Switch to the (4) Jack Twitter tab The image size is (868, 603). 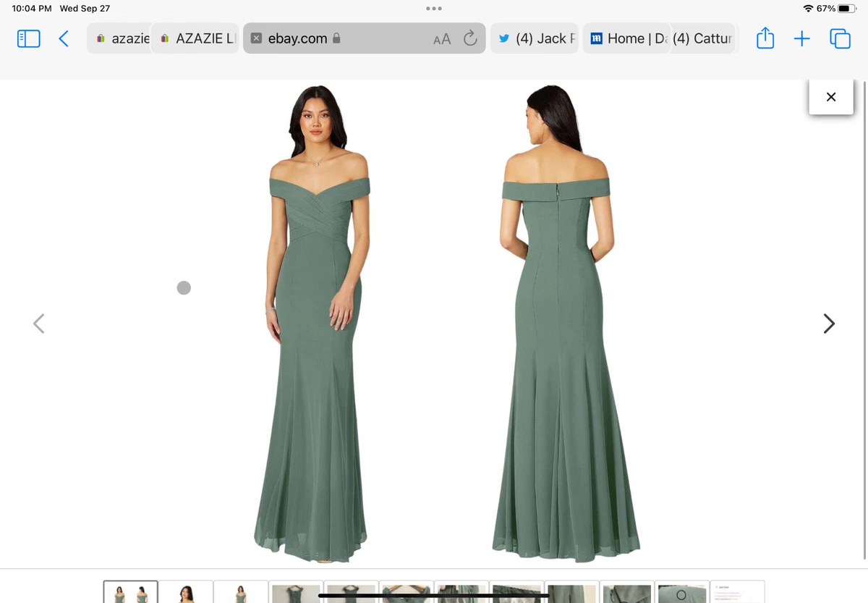[x=535, y=38]
